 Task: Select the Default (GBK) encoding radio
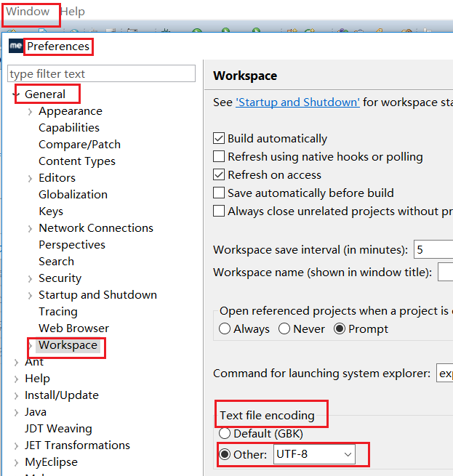225,433
